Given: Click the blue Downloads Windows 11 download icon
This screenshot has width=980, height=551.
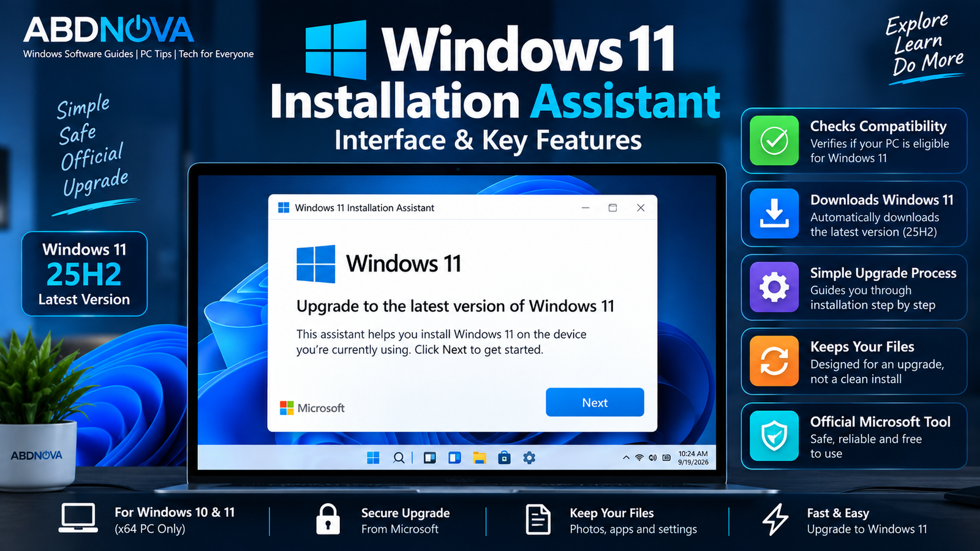Looking at the screenshot, I should pyautogui.click(x=774, y=214).
